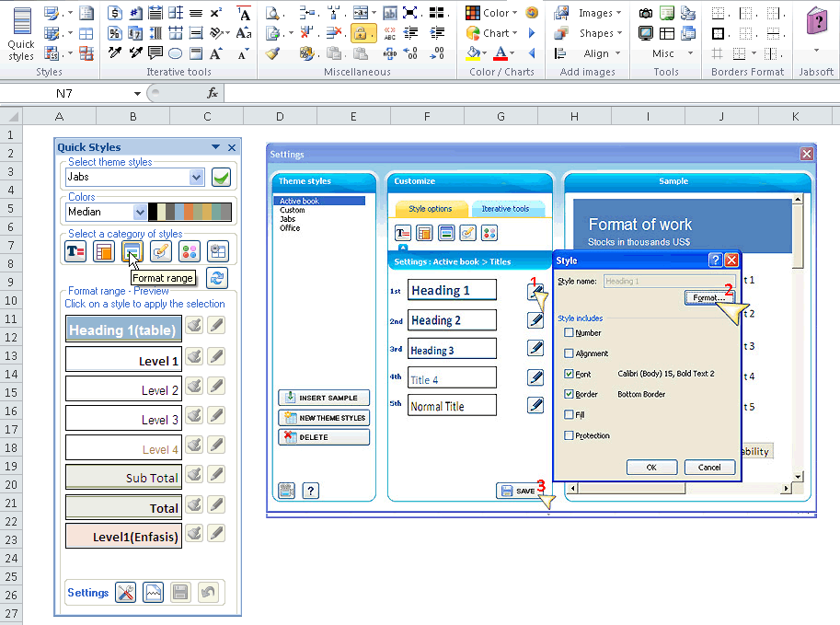This screenshot has height=625, width=840.
Task: Open the Align dropdown
Action: point(617,53)
